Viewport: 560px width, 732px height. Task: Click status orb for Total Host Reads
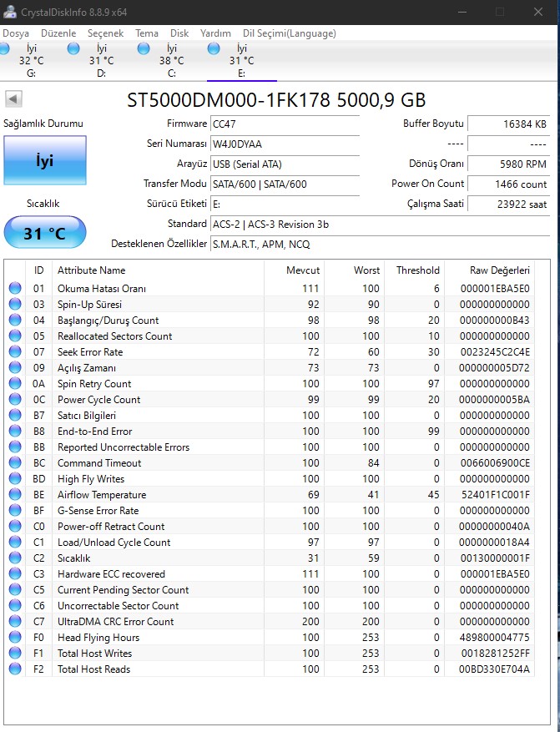pos(15,669)
